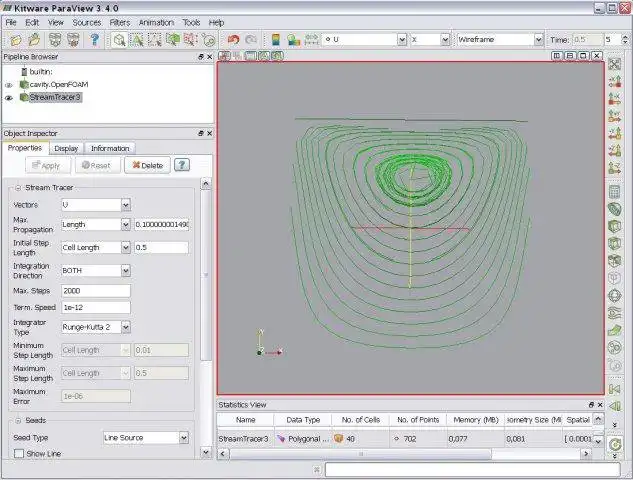This screenshot has width=633, height=480.
Task: Enable the Show Line checkbox
Action: pos(19,453)
